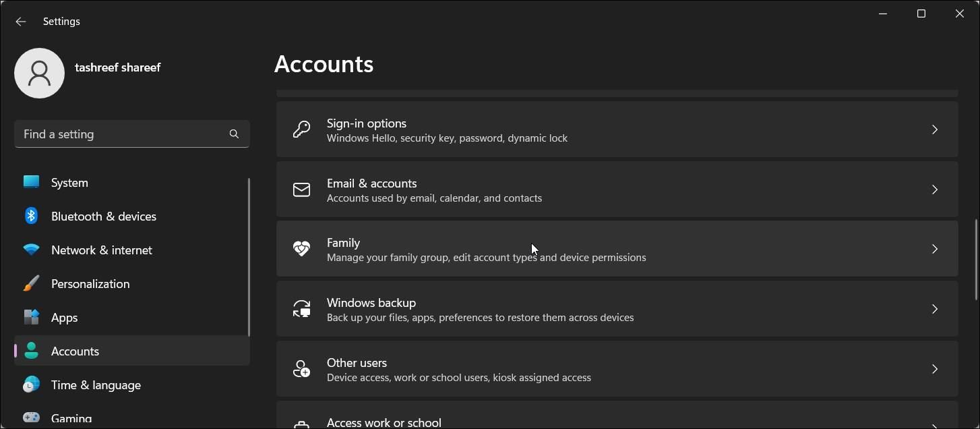Click the user profile avatar picture
Screen dimensions: 980x429
coord(39,73)
